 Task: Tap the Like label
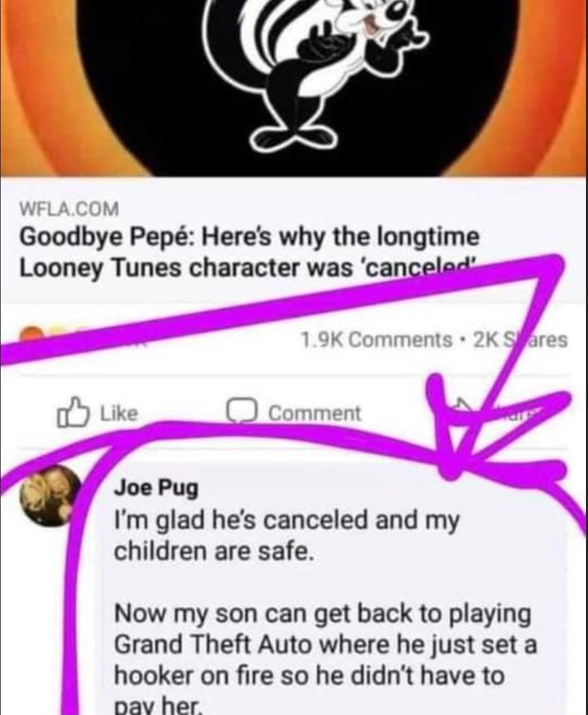tap(119, 413)
